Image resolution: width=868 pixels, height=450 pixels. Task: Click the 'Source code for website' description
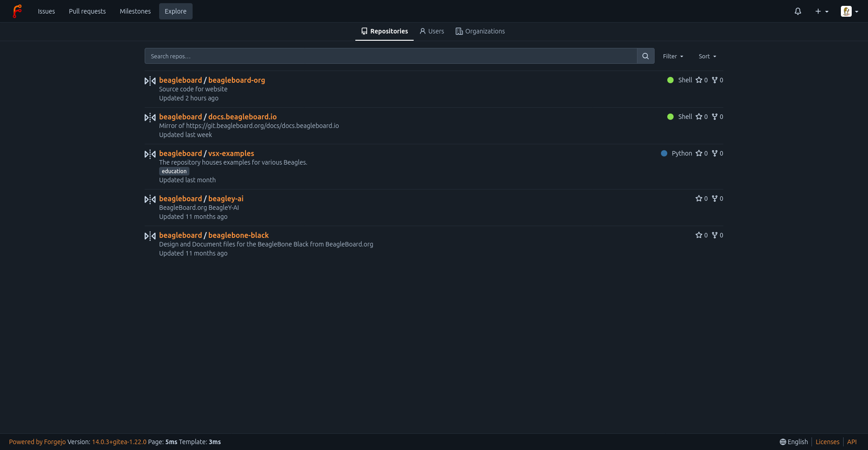(x=193, y=89)
